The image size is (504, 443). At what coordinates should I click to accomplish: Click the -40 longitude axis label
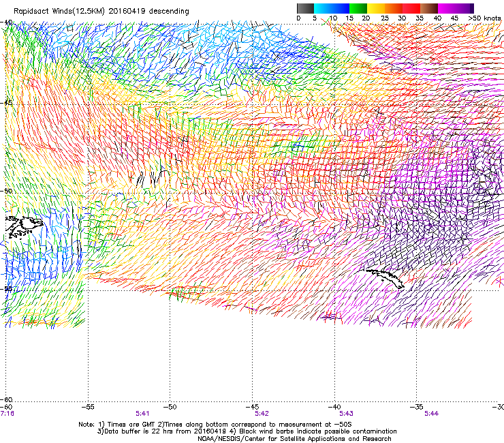click(334, 407)
